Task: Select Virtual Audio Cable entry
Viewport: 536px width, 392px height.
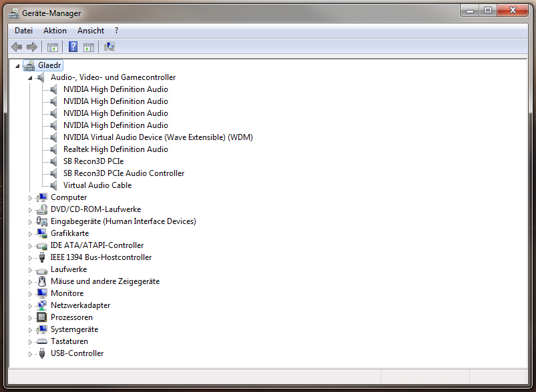Action: click(x=97, y=185)
